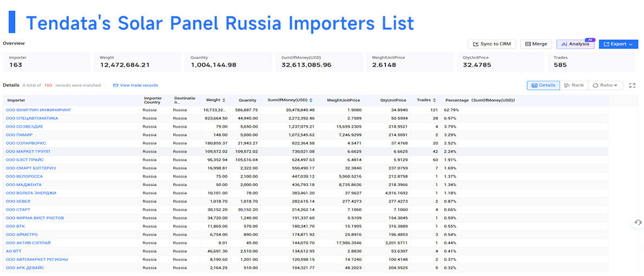Open importer ООО БЭСТ ПРАЙС
The image size is (644, 276).
pyautogui.click(x=25, y=160)
